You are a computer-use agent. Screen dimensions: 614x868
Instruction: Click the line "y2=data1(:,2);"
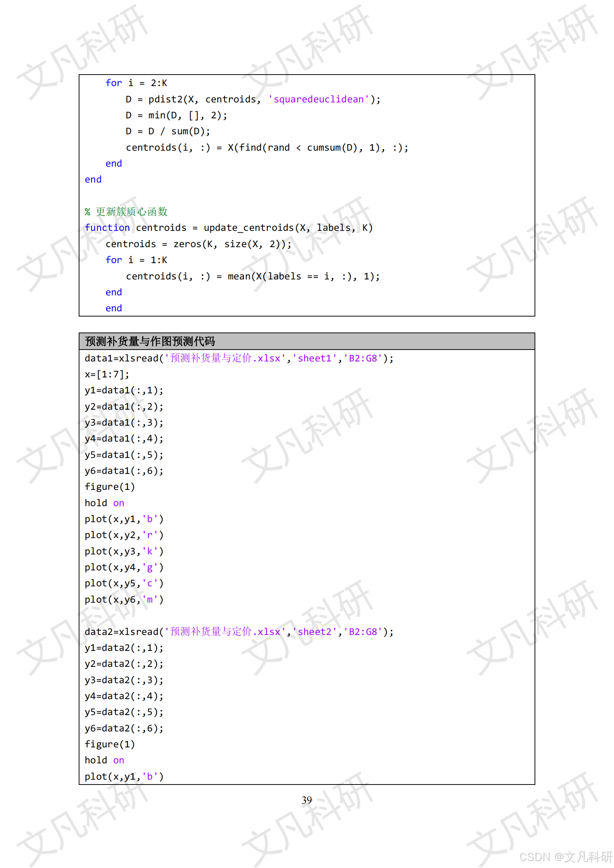[x=124, y=406]
